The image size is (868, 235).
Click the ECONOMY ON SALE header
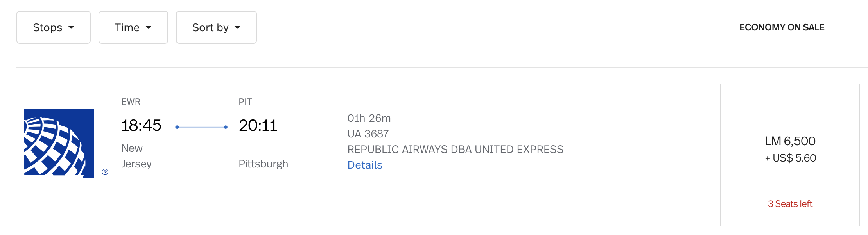782,27
